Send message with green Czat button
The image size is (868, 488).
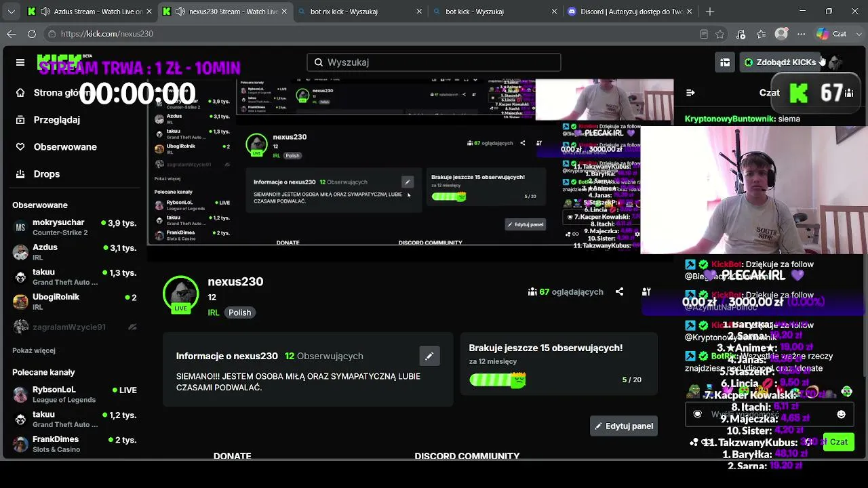[839, 442]
